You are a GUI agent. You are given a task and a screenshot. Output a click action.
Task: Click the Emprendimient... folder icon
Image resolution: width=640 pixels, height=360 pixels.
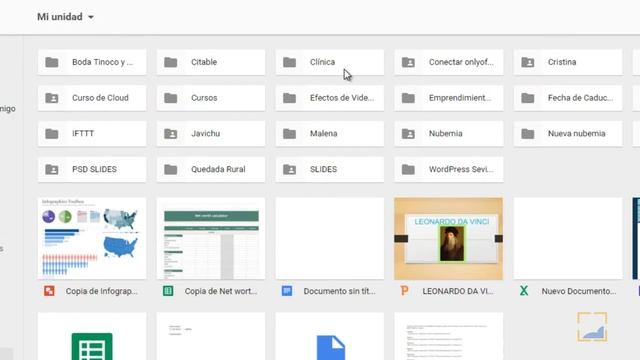pos(408,98)
